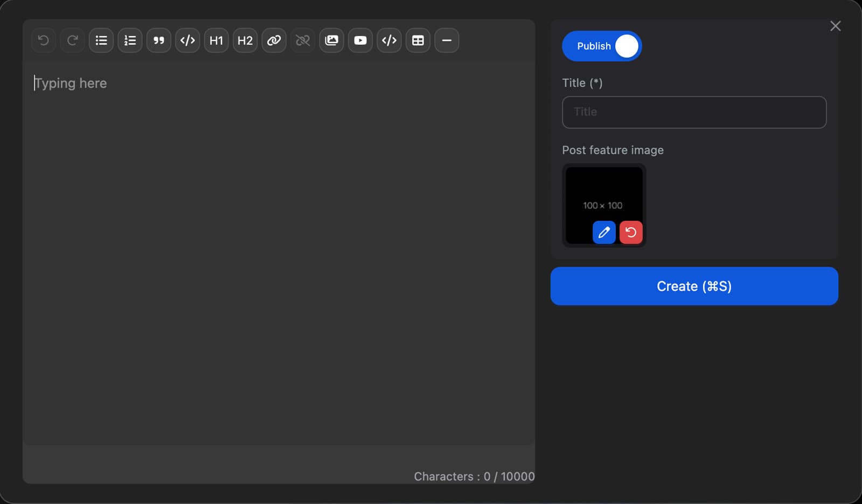Click into the 'Typing here' editor area
Screen dimensions: 862x504
coord(279,253)
